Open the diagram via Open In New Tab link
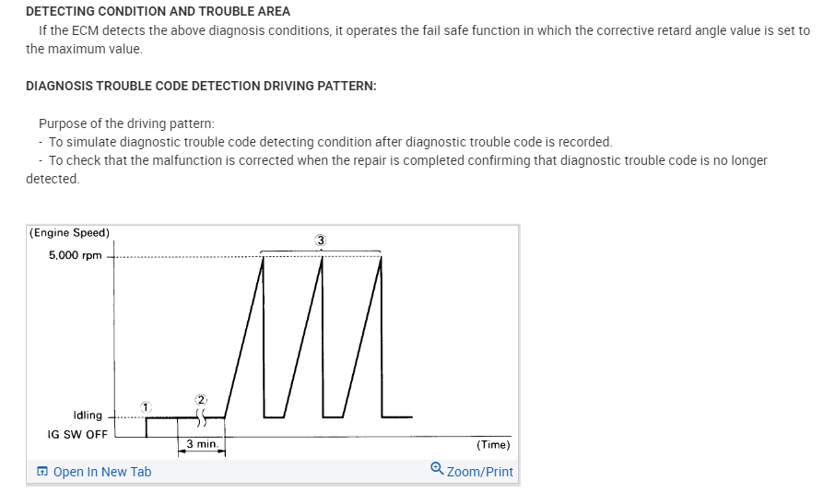Screen dimensions: 835x504 point(101,472)
